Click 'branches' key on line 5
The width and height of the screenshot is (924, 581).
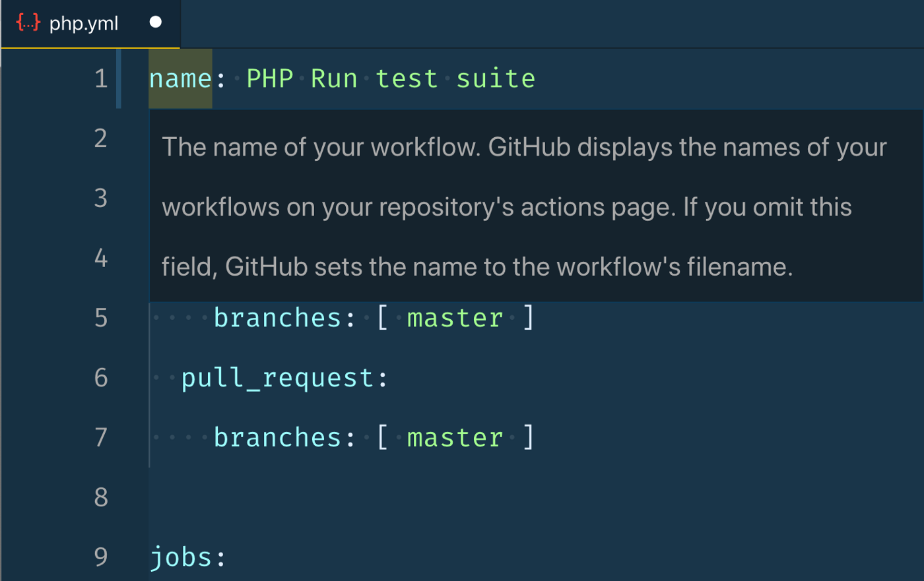tap(277, 318)
